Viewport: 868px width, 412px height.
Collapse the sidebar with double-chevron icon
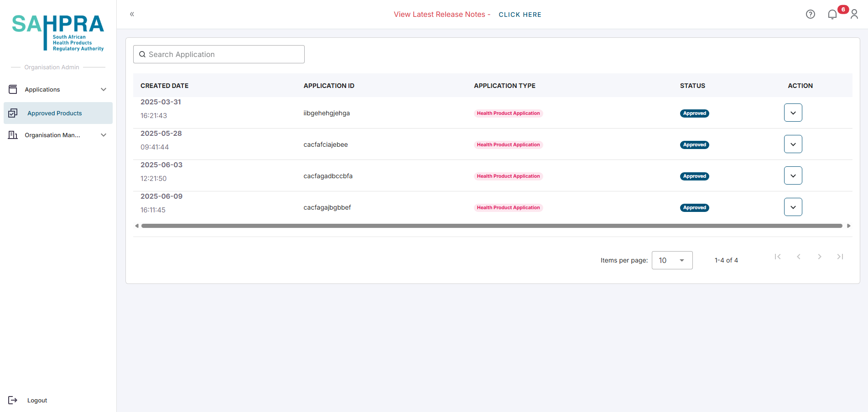pos(132,14)
